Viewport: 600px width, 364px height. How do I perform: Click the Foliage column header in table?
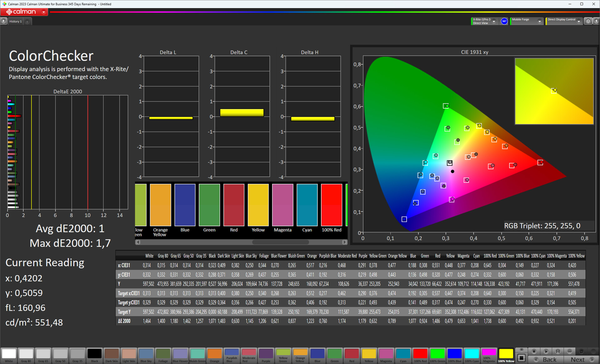tap(264, 256)
